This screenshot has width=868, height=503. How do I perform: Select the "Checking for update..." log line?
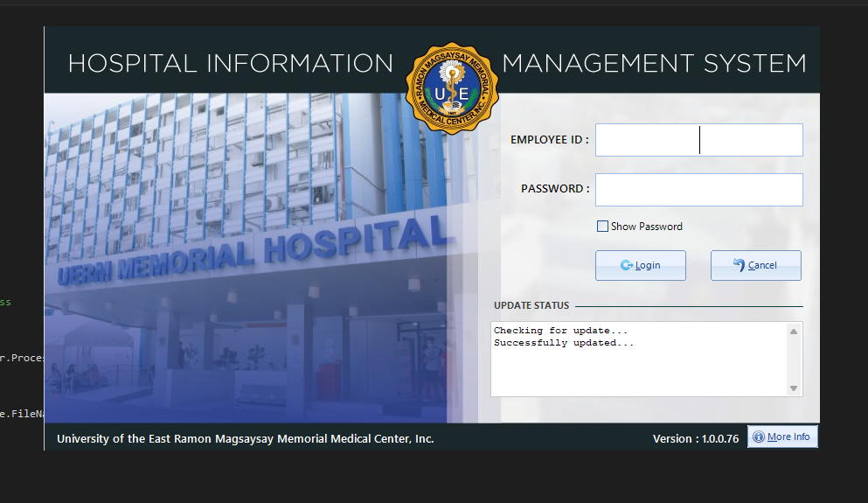click(x=560, y=331)
